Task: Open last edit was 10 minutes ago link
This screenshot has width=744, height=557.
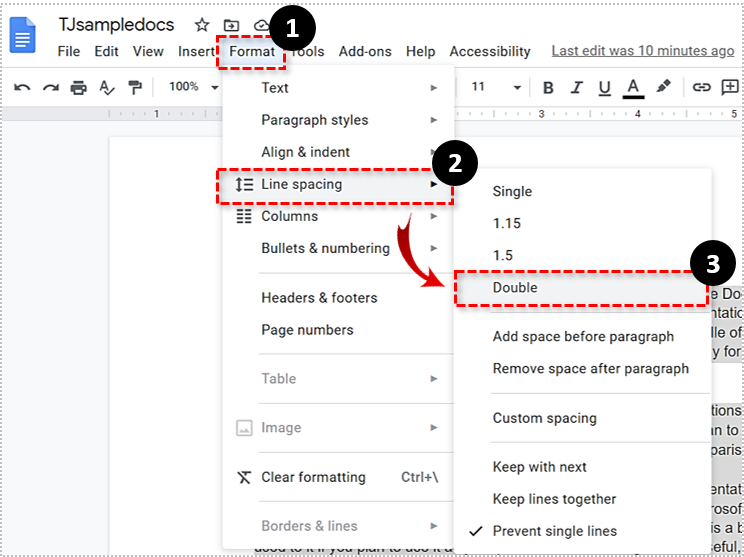Action: point(643,51)
